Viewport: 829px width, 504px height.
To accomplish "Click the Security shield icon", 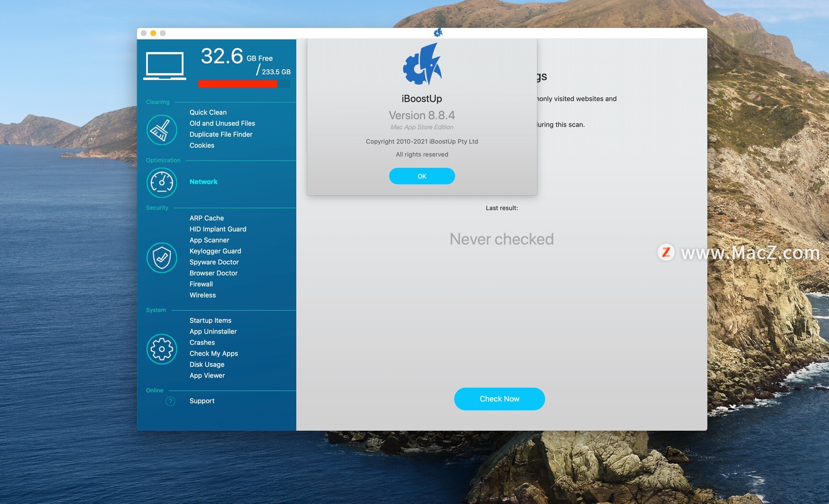I will 162,258.
